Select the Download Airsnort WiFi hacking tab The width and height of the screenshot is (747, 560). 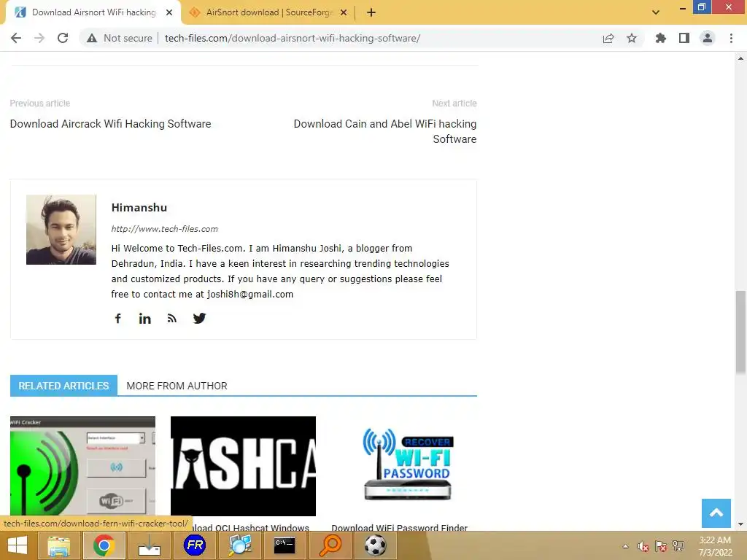coord(93,12)
